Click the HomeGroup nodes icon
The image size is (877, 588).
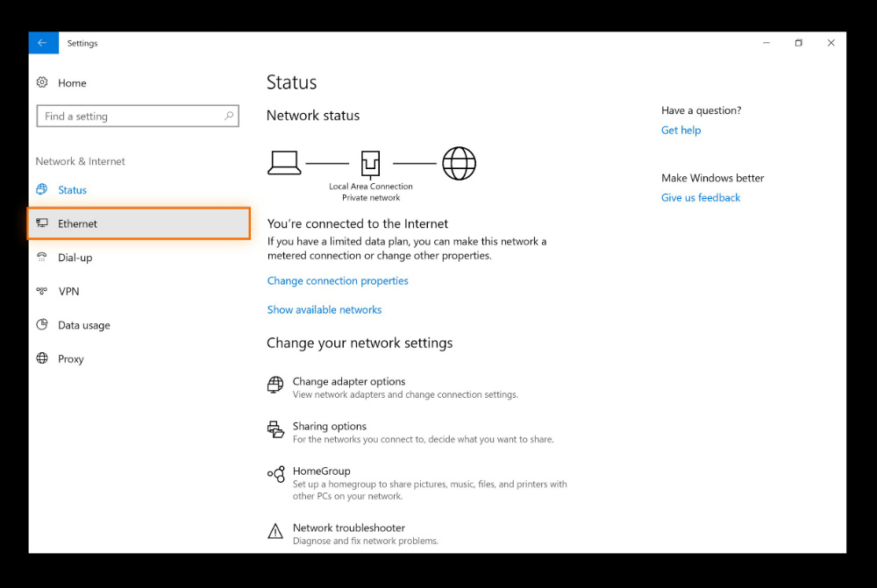(x=275, y=475)
